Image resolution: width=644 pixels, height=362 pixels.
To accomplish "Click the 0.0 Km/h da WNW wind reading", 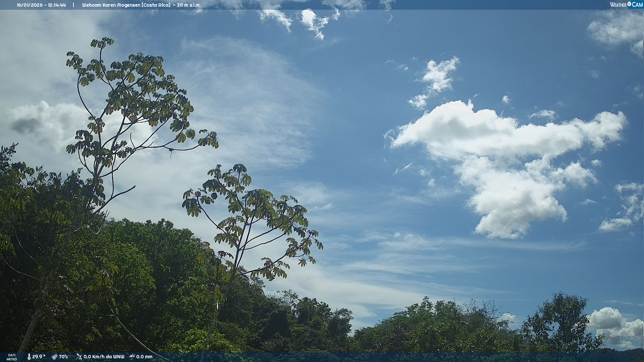I will click(104, 357).
